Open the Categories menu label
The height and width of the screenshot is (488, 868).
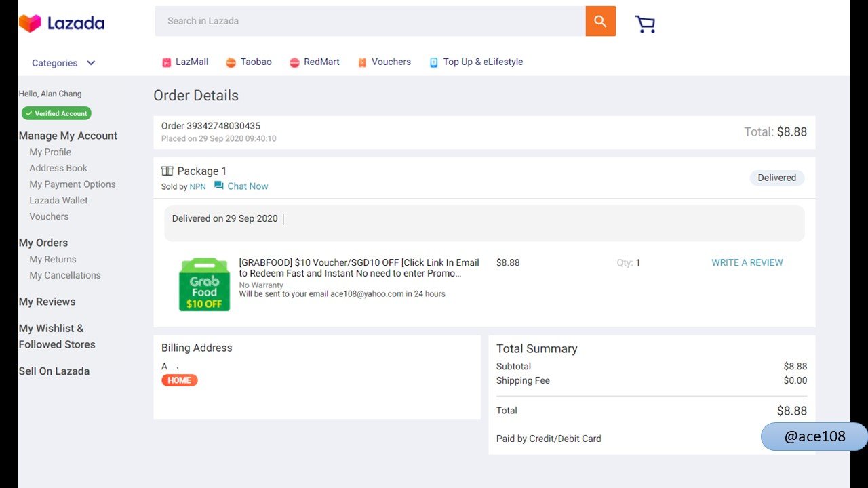(x=55, y=63)
